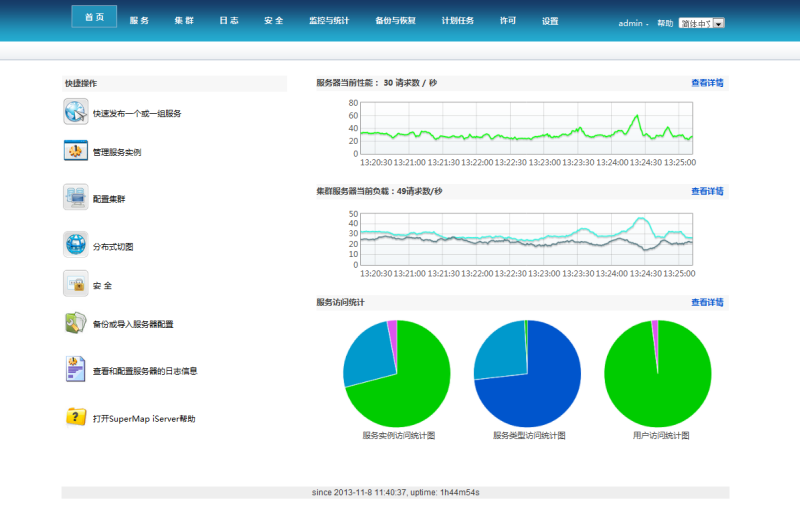Click 查看详情 link for service access statistics
800x516 pixels.
[707, 302]
